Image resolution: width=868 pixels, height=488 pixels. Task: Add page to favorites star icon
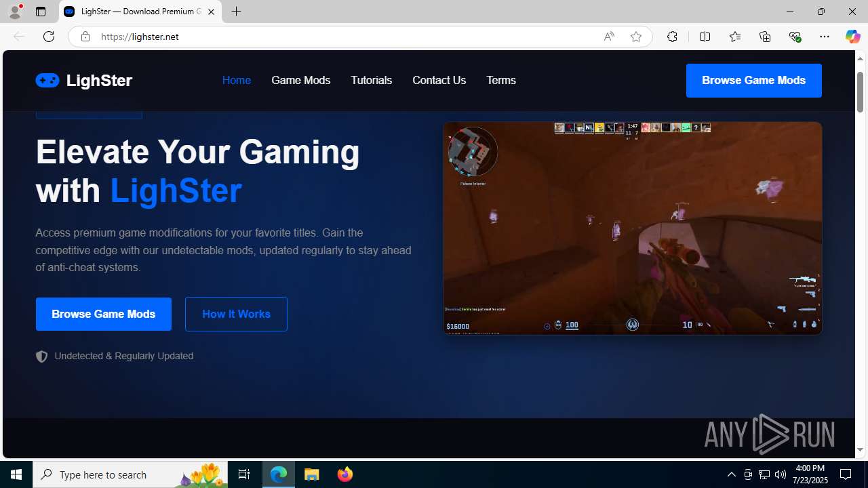click(635, 37)
